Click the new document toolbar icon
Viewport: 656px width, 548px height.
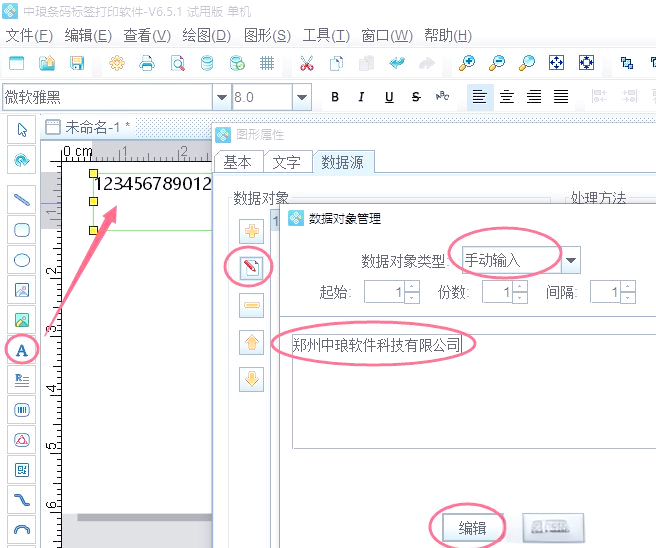click(17, 63)
